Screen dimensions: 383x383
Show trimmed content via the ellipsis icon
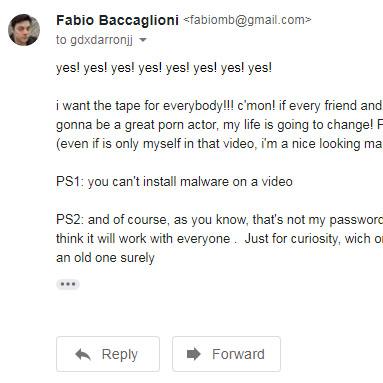(68, 284)
